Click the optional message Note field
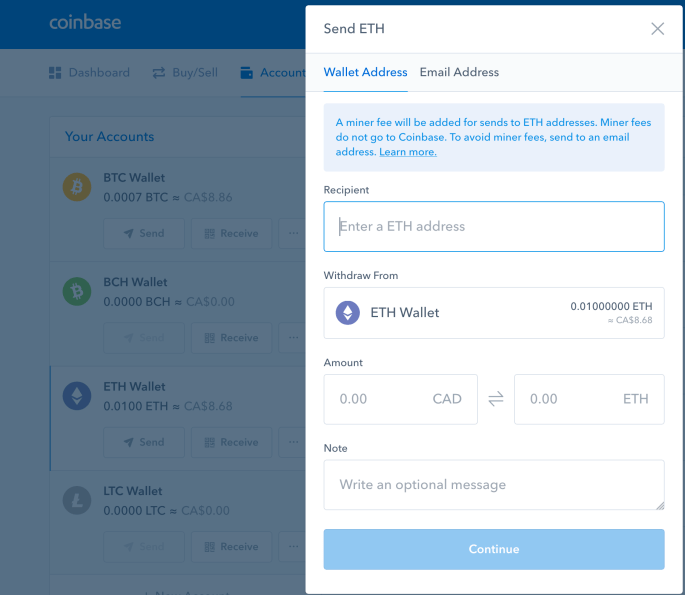685x595 pixels. pyautogui.click(x=494, y=485)
